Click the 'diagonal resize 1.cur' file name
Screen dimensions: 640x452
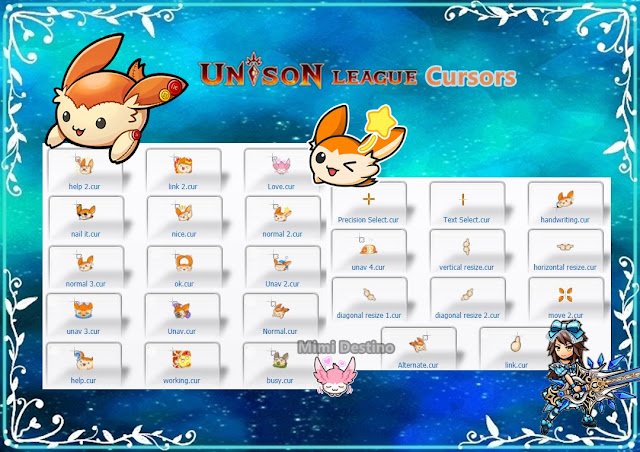pyautogui.click(x=369, y=315)
